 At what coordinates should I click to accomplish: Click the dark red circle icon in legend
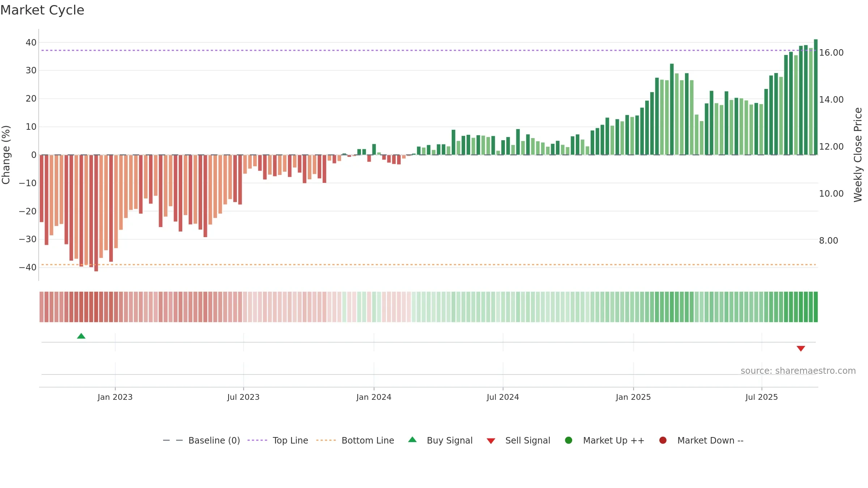coord(663,440)
